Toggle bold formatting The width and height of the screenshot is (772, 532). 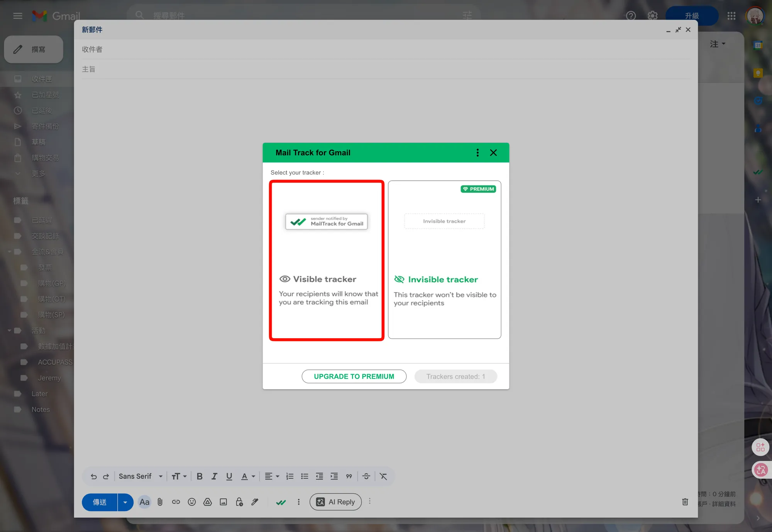tap(200, 476)
